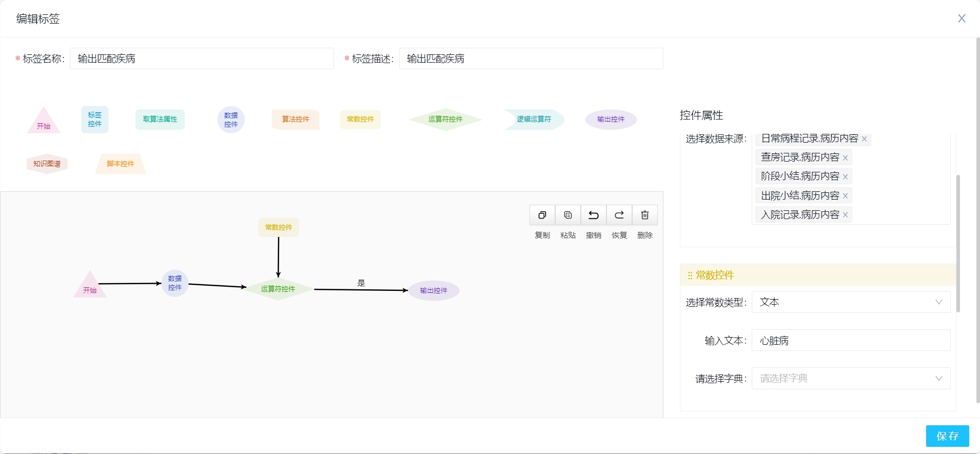This screenshot has height=454, width=980.
Task: Choose the 知识图谱 hexagon control
Action: tap(47, 164)
